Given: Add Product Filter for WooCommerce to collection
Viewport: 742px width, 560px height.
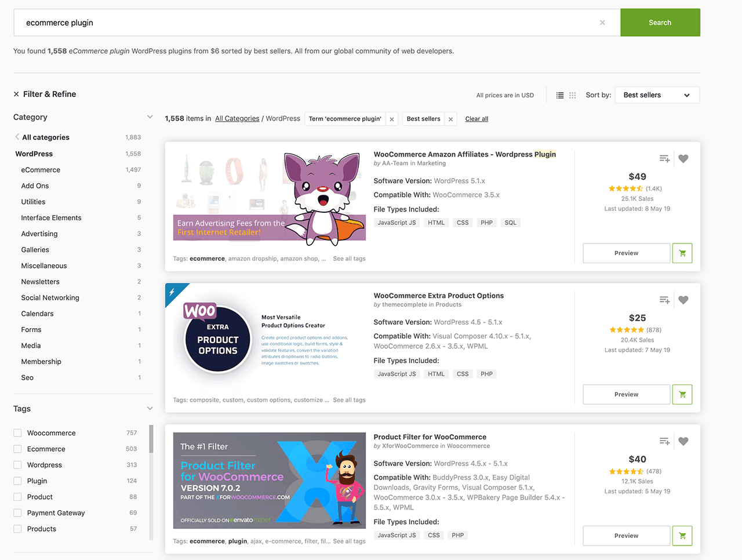Looking at the screenshot, I should point(664,441).
